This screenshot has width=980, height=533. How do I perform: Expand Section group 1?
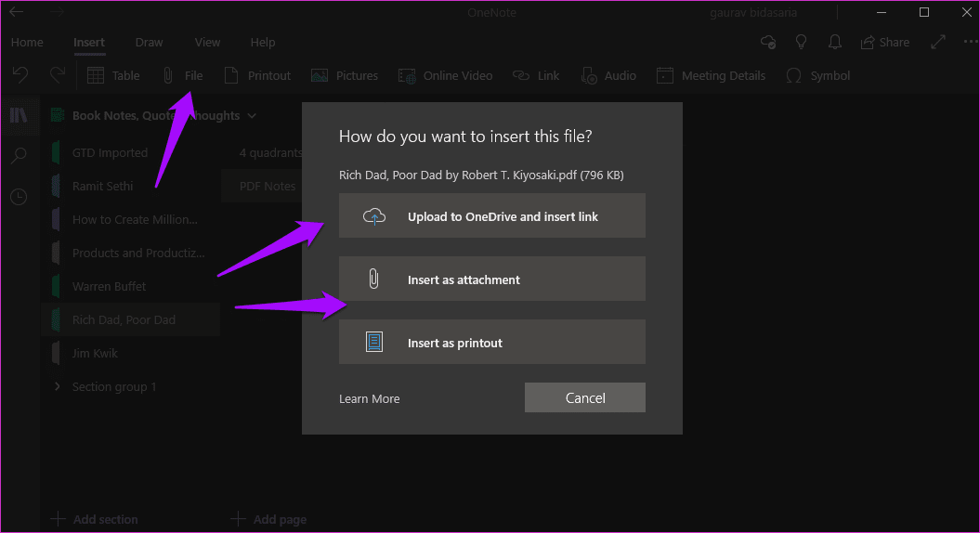coord(58,386)
